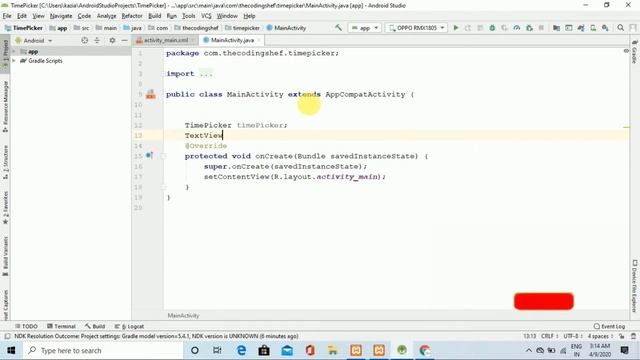Viewport: 640px width, 360px height.
Task: Open the AVD Manager phone icon
Action: (x=593, y=28)
